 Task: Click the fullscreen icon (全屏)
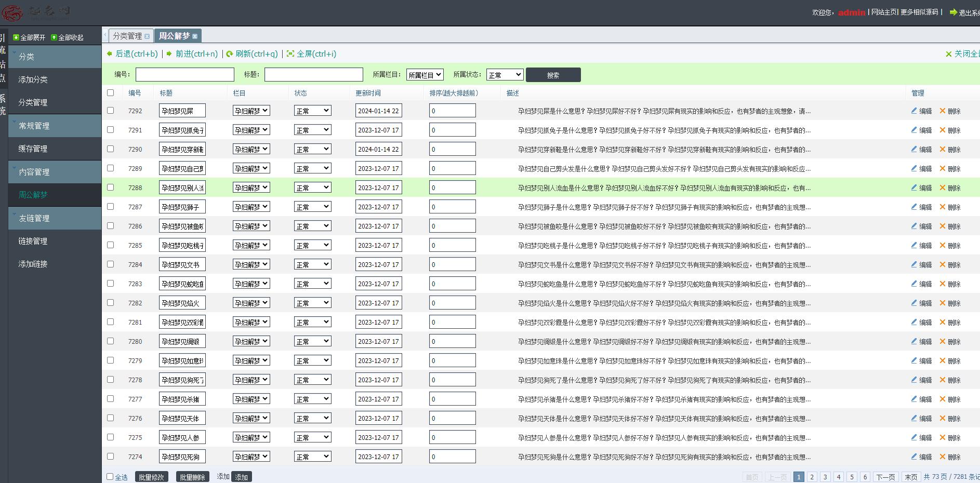(x=290, y=53)
